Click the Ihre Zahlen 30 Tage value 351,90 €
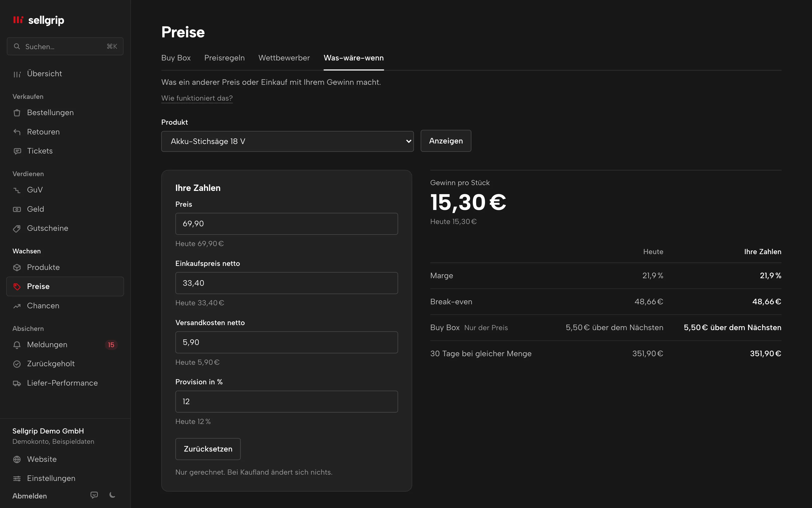 click(x=765, y=353)
